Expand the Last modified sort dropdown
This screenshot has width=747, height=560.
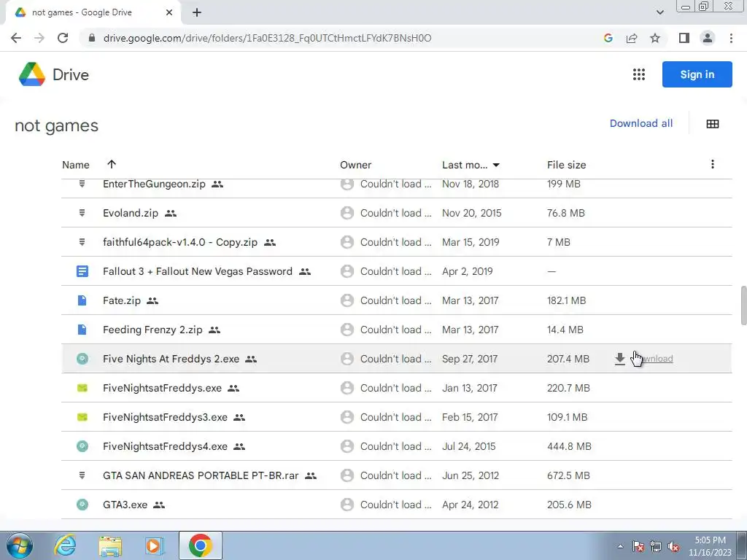pos(496,166)
